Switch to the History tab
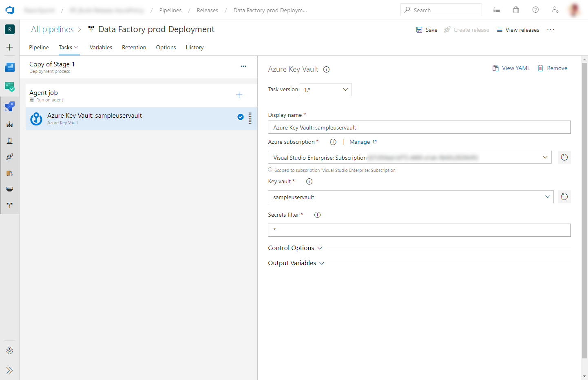 [195, 47]
